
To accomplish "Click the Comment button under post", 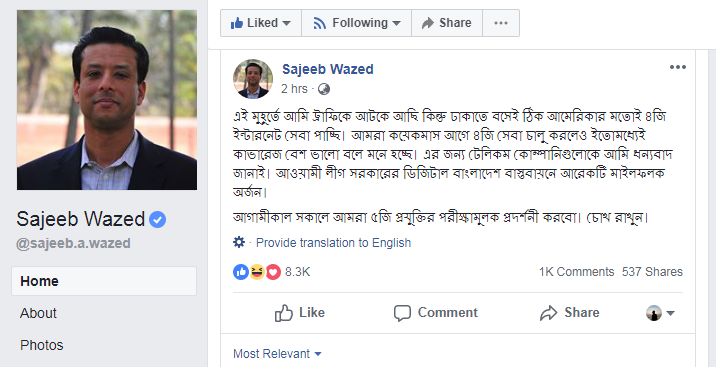I will 436,313.
